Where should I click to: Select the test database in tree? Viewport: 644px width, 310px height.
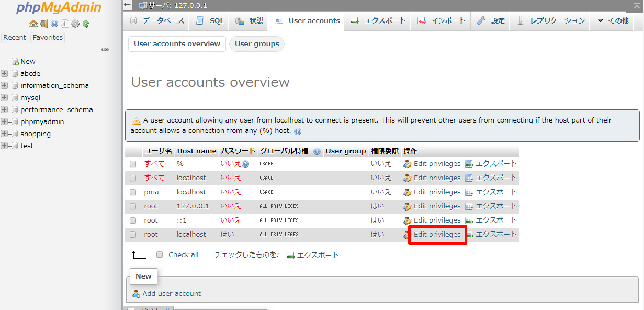[x=27, y=146]
